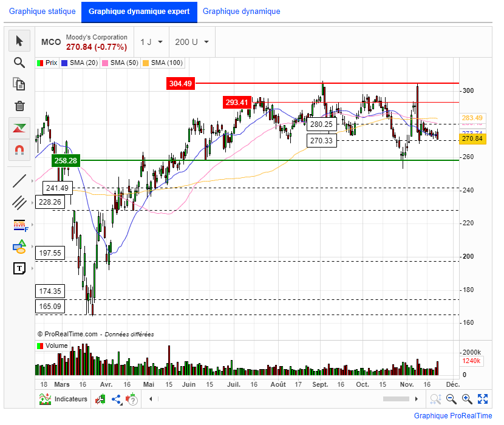Open the 1 J timeframe dropdown

[x=151, y=42]
